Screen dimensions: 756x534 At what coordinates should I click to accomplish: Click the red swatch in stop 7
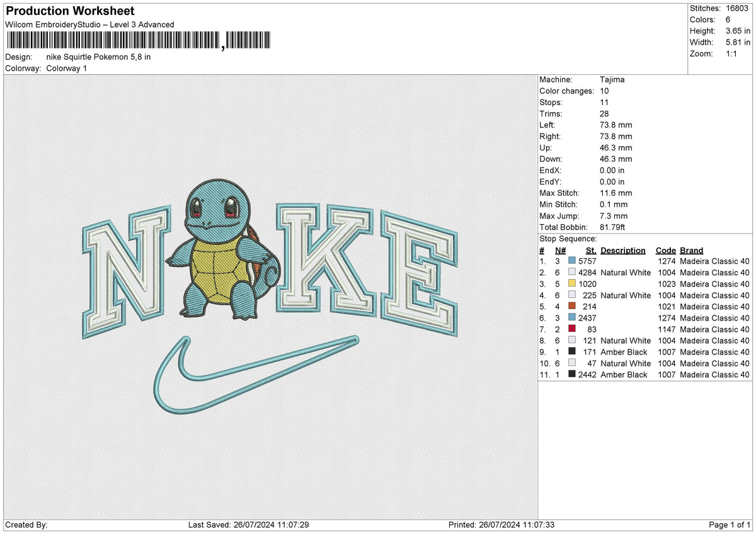[572, 329]
